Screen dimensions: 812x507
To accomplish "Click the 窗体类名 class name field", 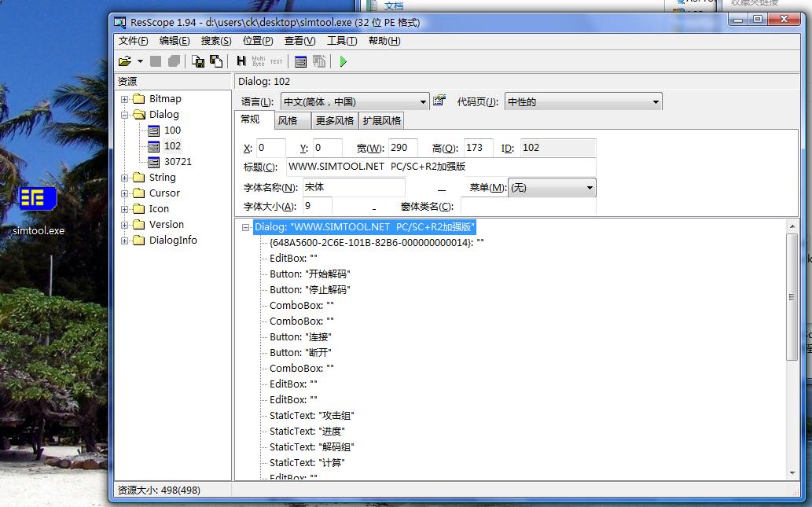I will [x=528, y=206].
